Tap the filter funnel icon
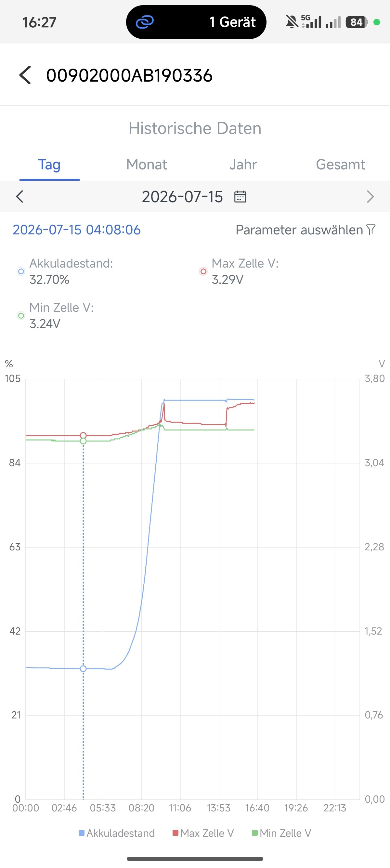The width and height of the screenshot is (390, 868). point(371,230)
